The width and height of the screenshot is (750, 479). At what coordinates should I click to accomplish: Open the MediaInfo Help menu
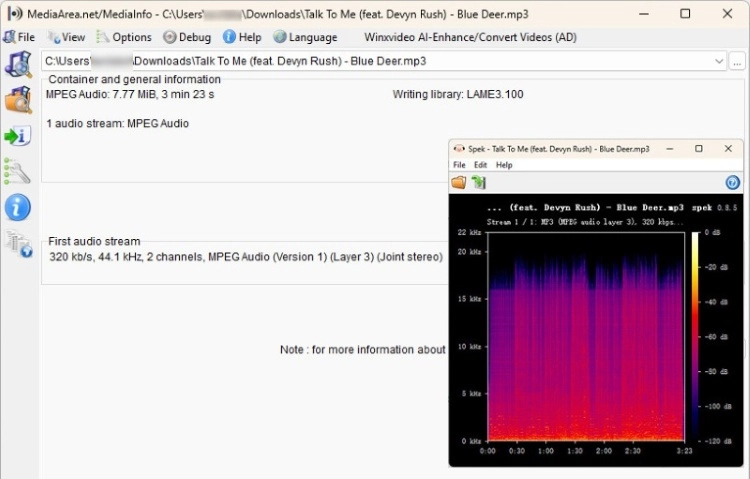(243, 37)
